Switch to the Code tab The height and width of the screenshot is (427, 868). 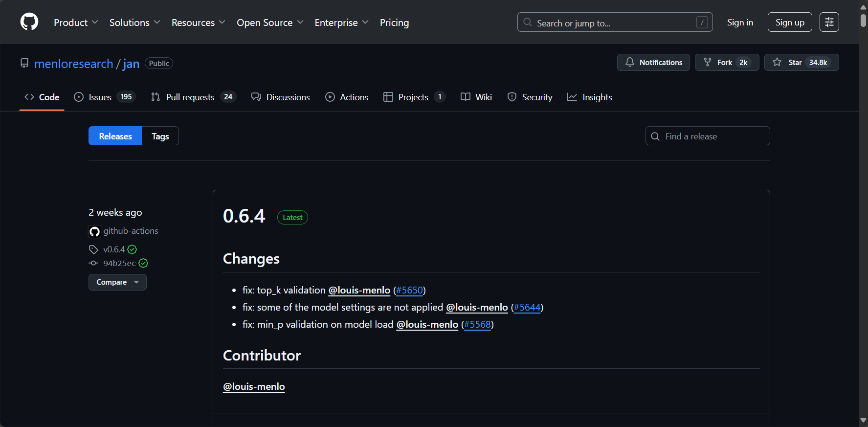coord(42,97)
